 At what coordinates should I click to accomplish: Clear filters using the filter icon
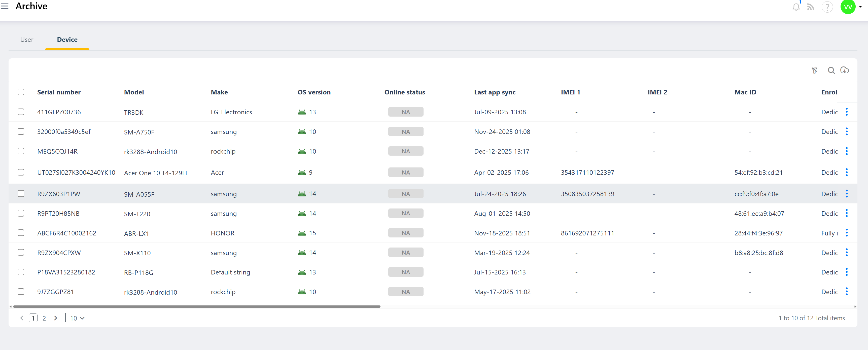pyautogui.click(x=814, y=71)
